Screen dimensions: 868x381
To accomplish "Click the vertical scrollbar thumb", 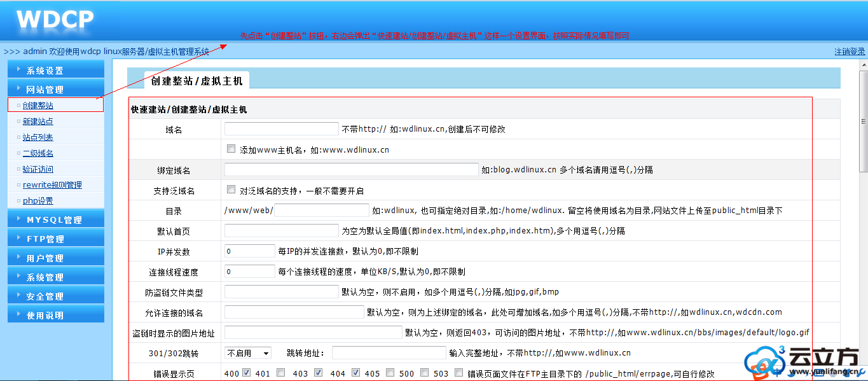I will 863,121.
